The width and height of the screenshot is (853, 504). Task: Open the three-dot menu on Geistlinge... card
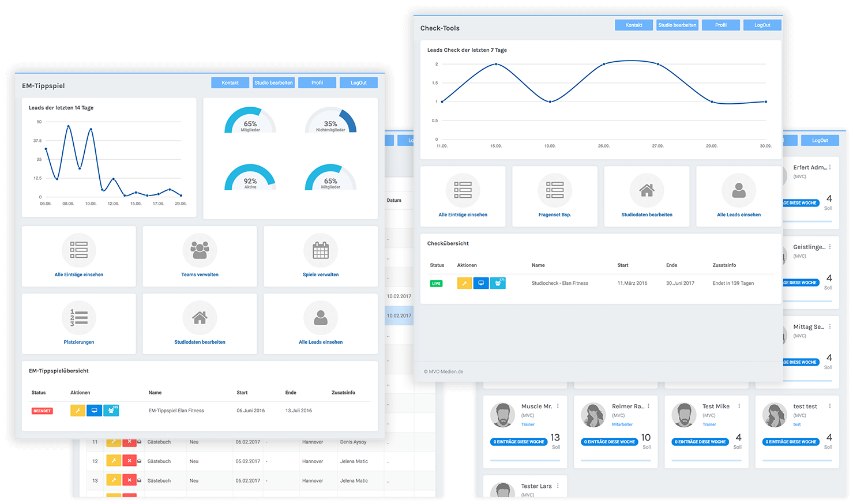click(x=830, y=247)
